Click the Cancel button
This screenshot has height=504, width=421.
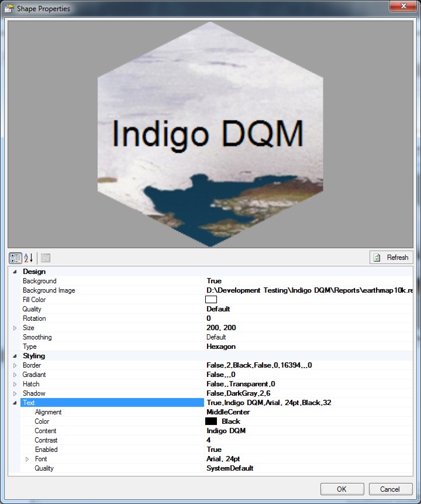390,489
